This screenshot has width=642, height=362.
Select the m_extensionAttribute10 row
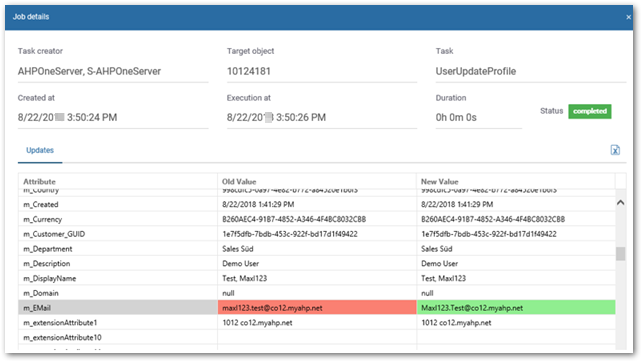(316, 337)
